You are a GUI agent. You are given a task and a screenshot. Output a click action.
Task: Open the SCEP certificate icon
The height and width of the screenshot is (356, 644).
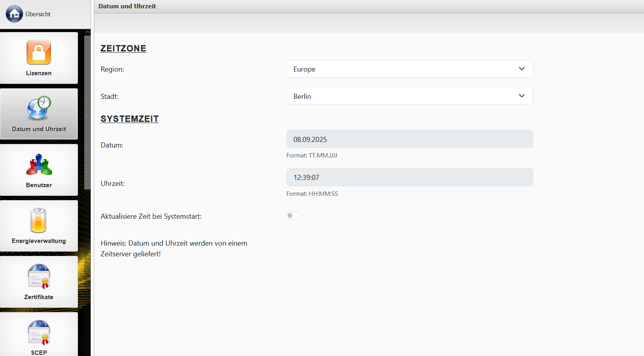click(39, 332)
